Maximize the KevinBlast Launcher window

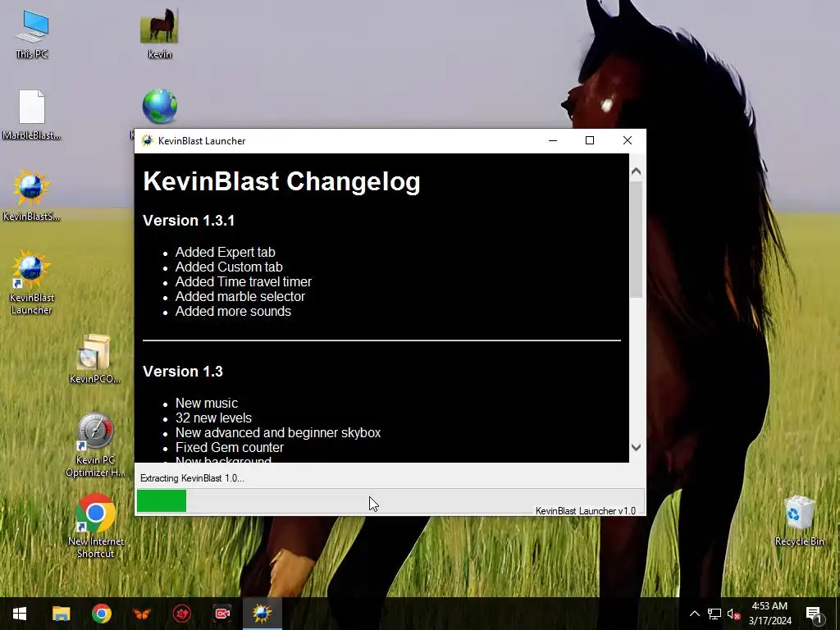[x=590, y=140]
